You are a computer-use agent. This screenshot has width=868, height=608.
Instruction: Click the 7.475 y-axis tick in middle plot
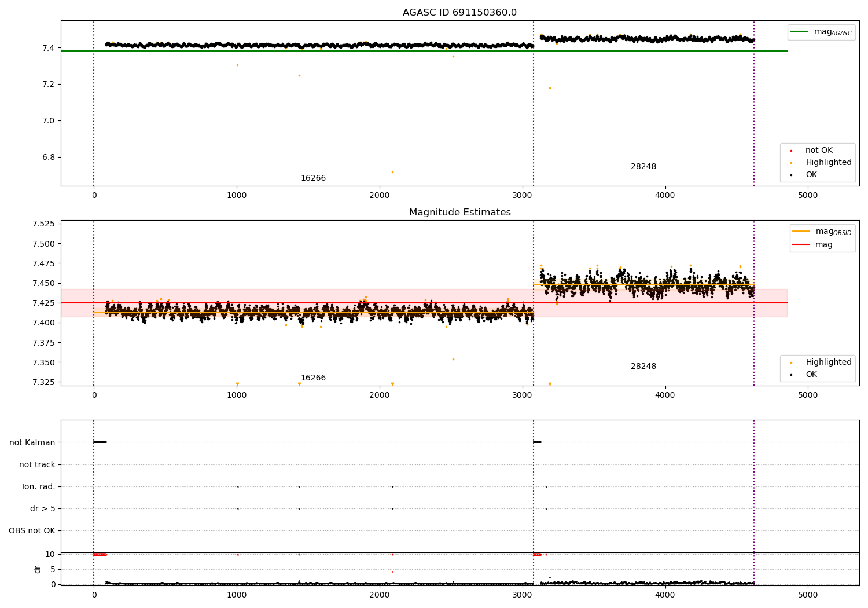[43, 263]
